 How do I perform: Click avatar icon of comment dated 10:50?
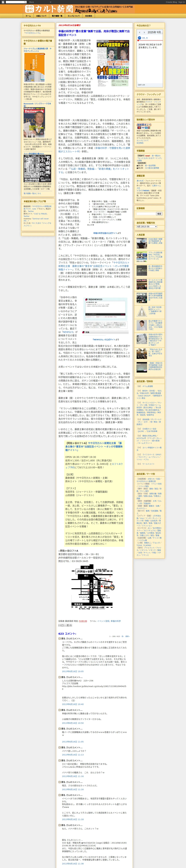tap(59, 710)
